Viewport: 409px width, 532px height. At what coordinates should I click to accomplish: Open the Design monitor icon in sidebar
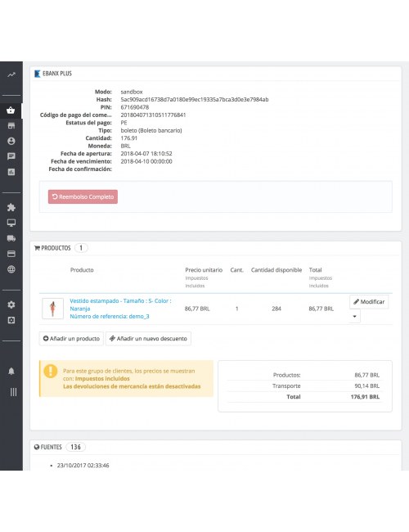[x=11, y=223]
